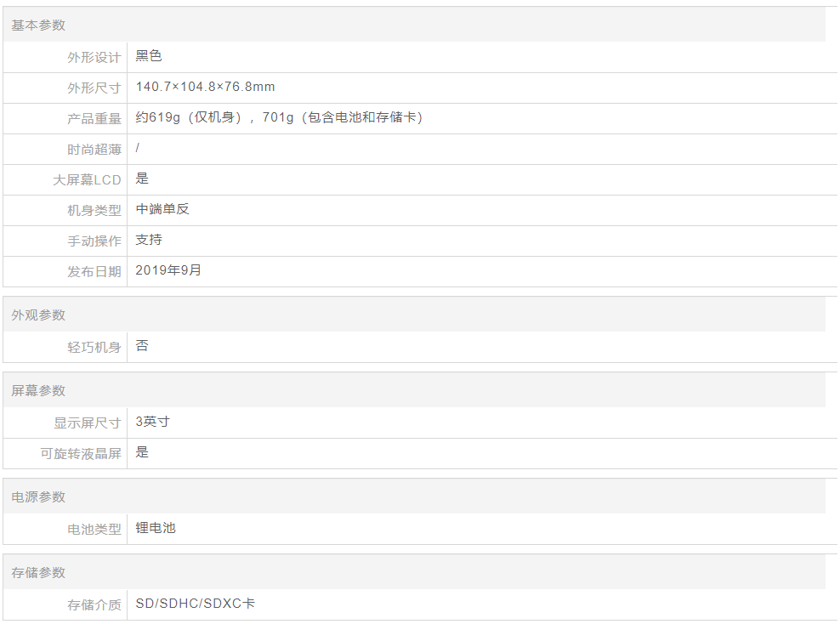Click the 手动操作 row label
The height and width of the screenshot is (624, 840).
tap(94, 241)
